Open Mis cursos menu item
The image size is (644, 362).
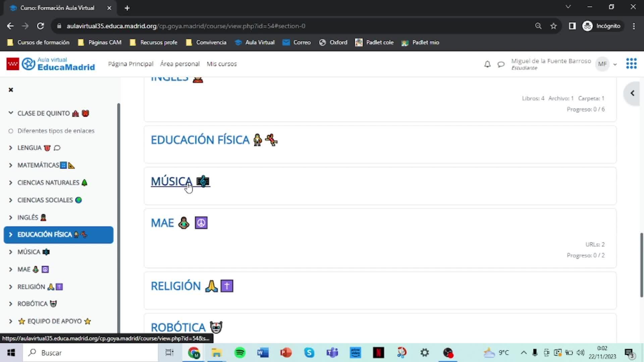point(221,64)
